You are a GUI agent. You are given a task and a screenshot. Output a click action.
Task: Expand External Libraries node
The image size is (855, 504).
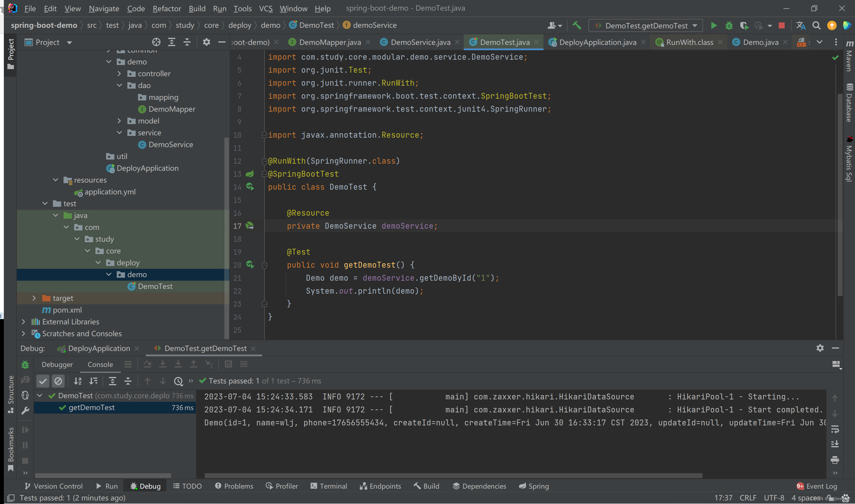click(x=23, y=321)
